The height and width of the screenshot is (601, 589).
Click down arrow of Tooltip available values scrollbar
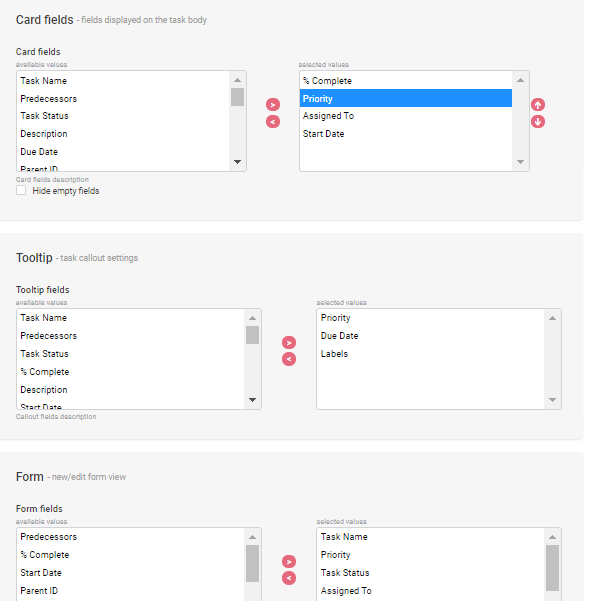click(252, 400)
